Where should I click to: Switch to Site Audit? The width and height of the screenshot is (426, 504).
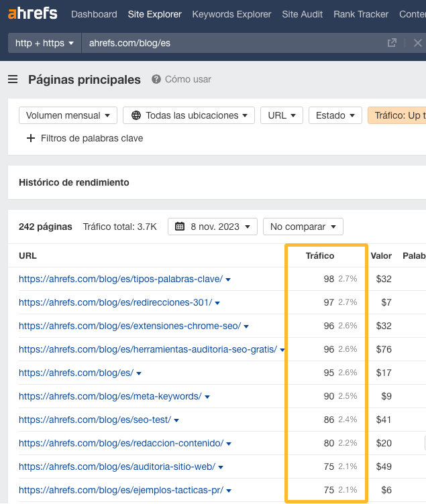[302, 14]
